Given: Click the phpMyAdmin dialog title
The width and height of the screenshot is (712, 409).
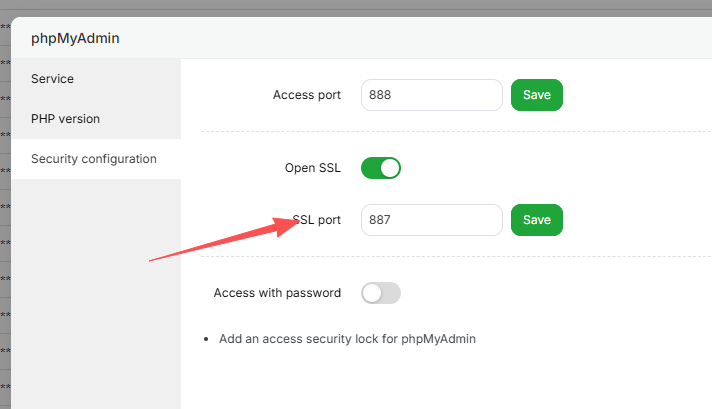Looking at the screenshot, I should pos(75,40).
